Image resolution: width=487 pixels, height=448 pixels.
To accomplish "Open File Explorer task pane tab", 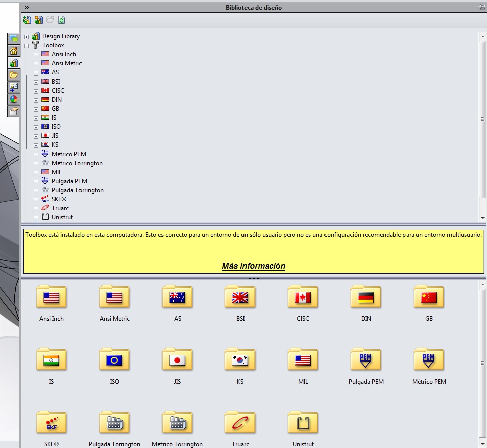I will click(14, 75).
